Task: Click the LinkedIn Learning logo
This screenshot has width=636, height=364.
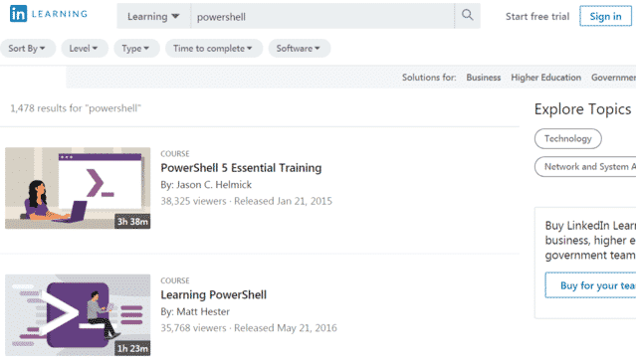Action: tap(49, 14)
